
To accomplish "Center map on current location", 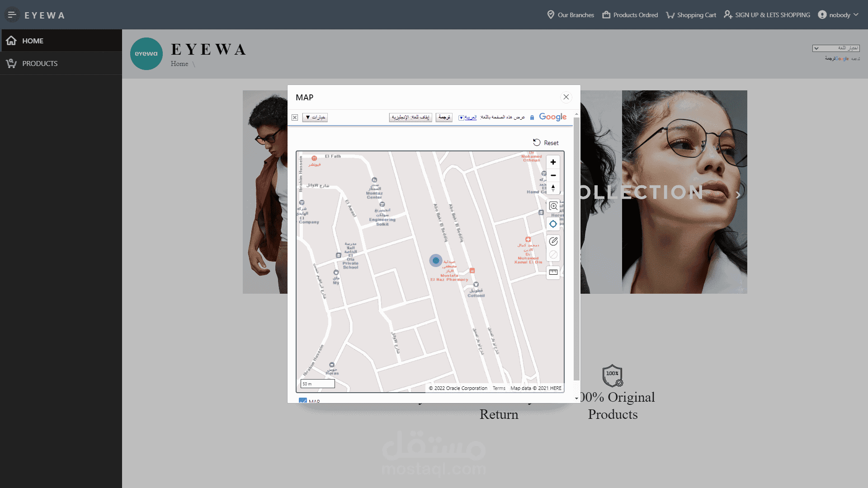I will click(x=553, y=224).
